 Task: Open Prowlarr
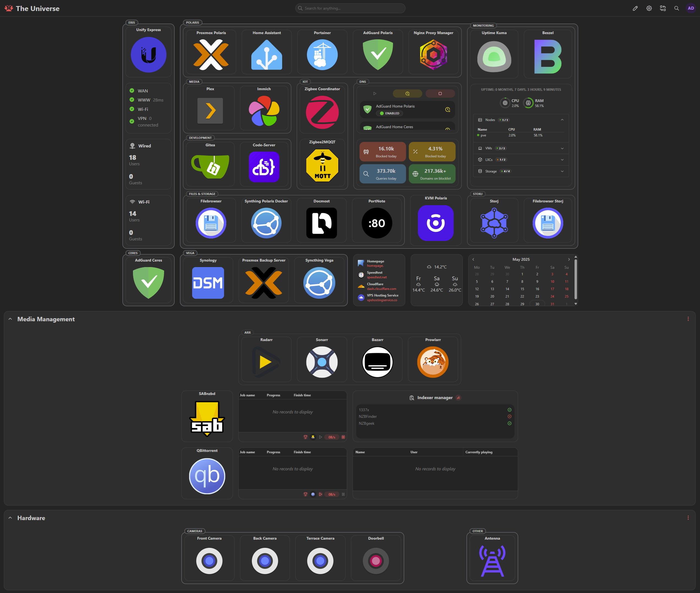point(433,359)
